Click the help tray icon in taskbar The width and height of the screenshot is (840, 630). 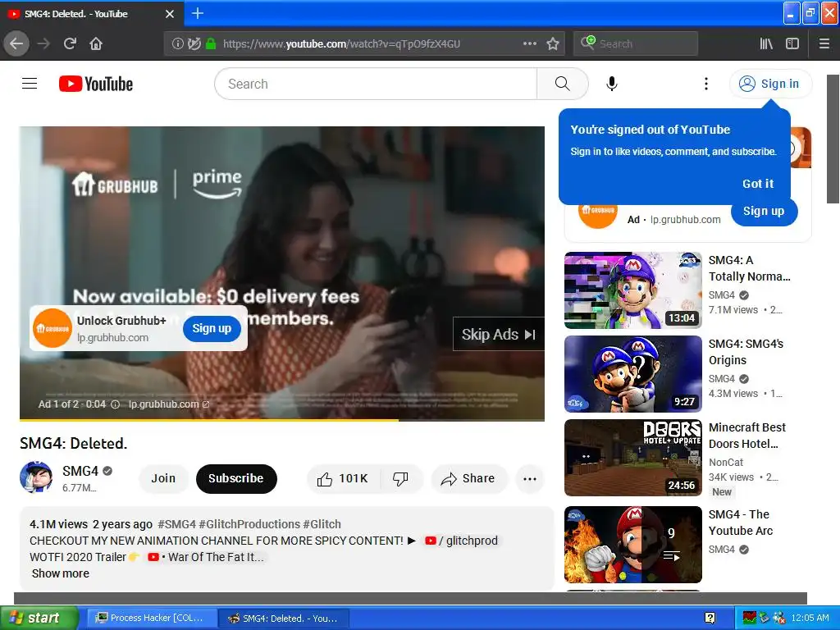click(x=710, y=618)
